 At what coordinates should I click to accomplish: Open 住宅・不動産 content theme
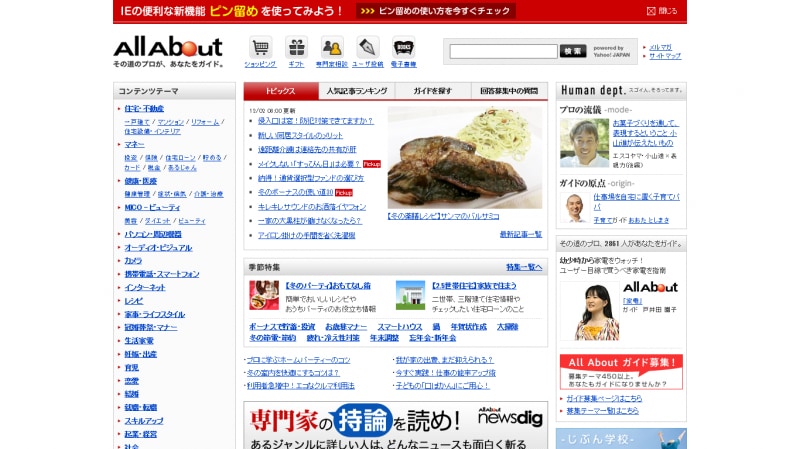[144, 109]
